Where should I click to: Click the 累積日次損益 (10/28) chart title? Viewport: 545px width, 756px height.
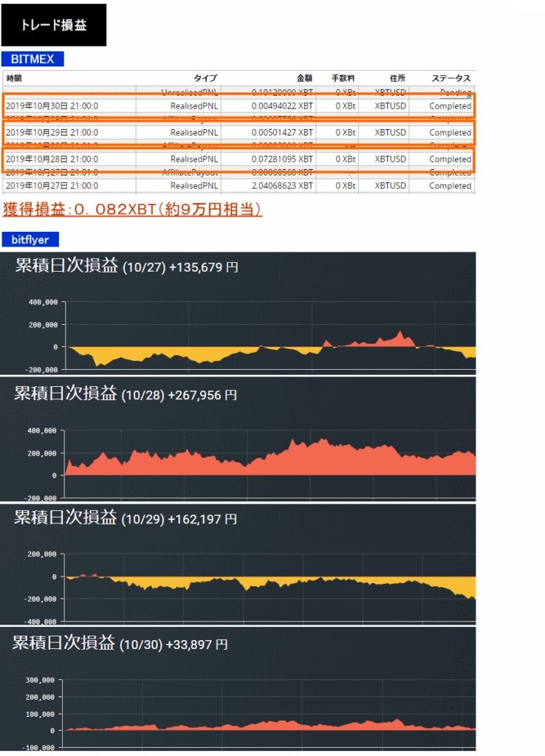[x=126, y=394]
